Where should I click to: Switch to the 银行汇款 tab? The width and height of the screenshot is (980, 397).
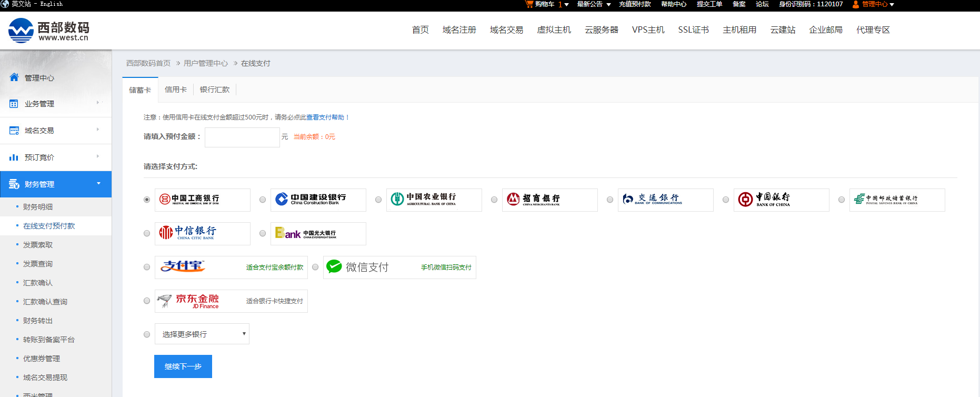(x=215, y=90)
